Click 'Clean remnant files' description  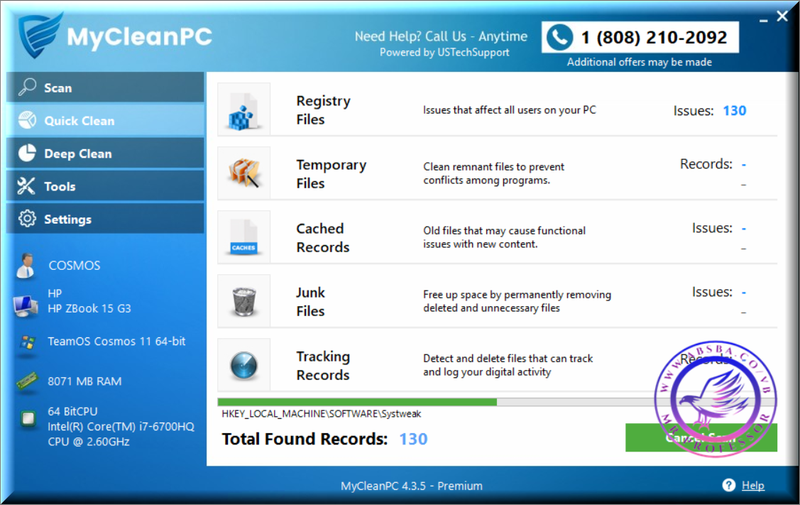[x=493, y=173]
